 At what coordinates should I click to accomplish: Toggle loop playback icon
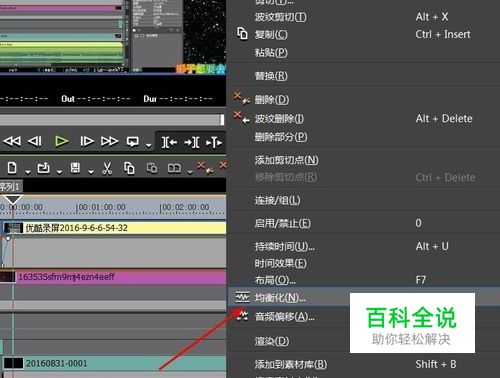[x=133, y=142]
